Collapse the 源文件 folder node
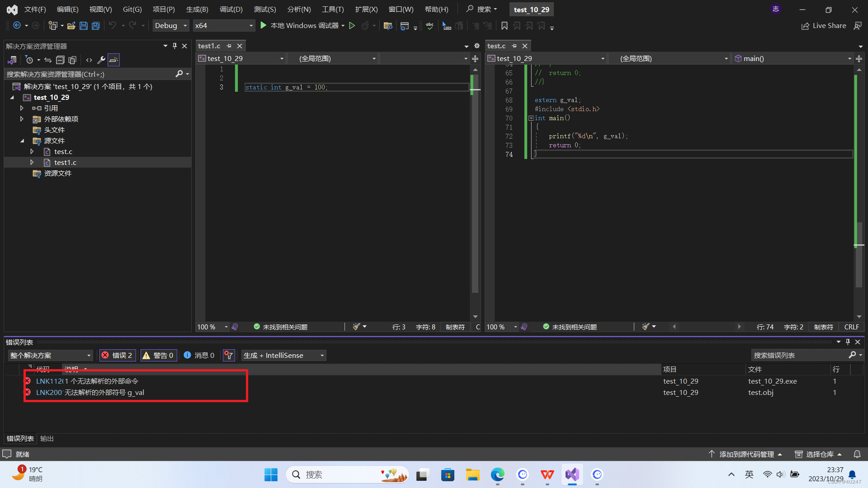The image size is (868, 488). 22,141
